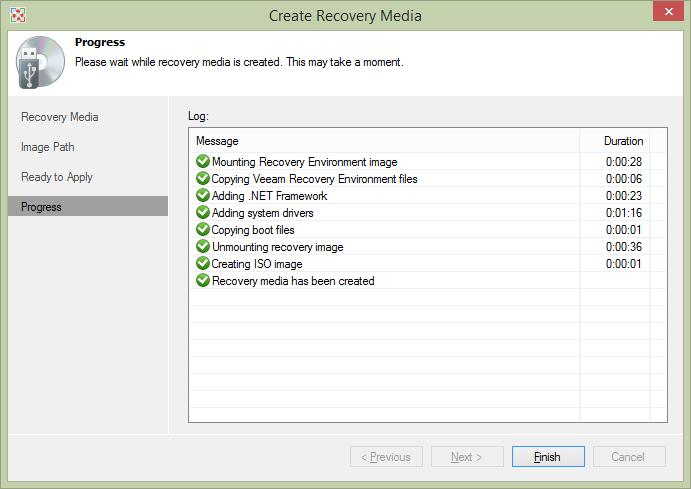691x489 pixels.
Task: Click success icon next to Adding system drivers
Action: click(203, 213)
